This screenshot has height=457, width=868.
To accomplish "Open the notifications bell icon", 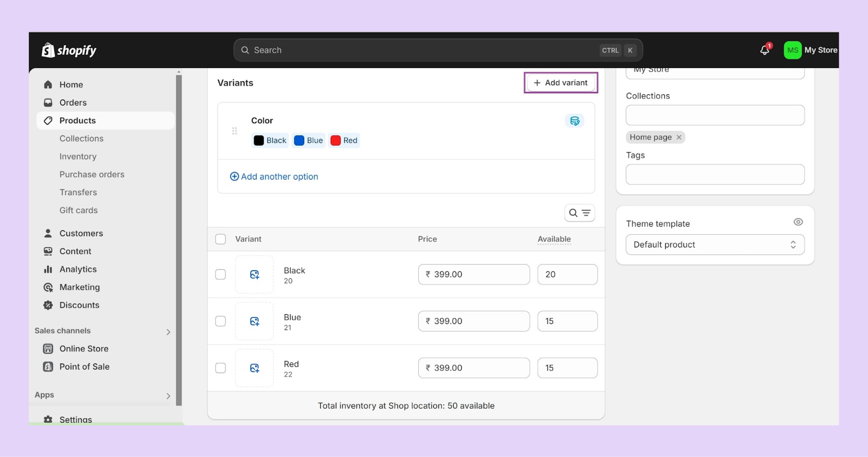I will click(x=764, y=50).
